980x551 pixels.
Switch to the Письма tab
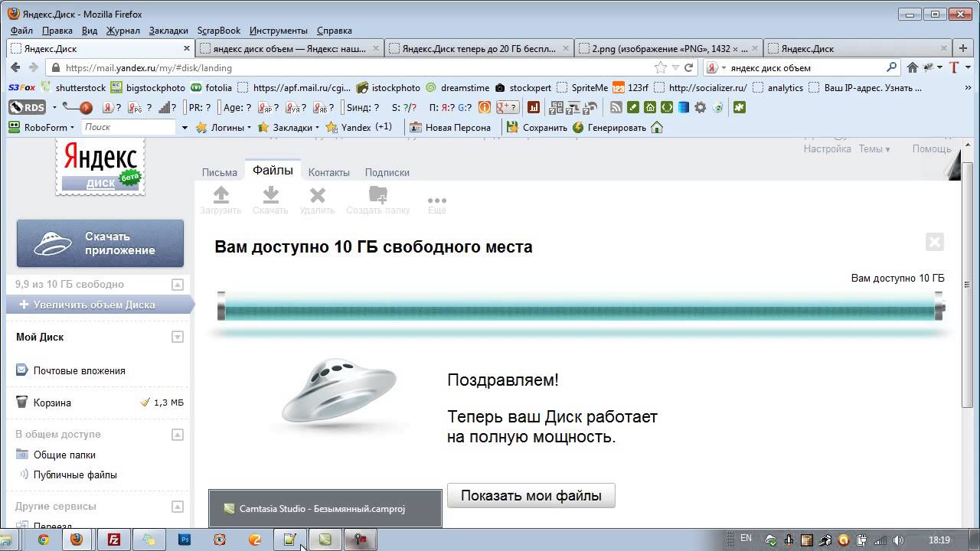tap(220, 172)
